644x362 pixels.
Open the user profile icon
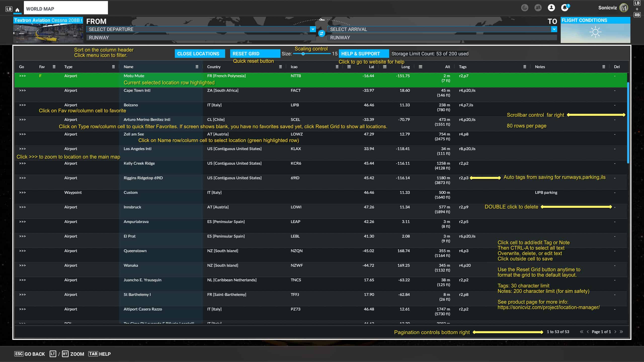click(551, 8)
